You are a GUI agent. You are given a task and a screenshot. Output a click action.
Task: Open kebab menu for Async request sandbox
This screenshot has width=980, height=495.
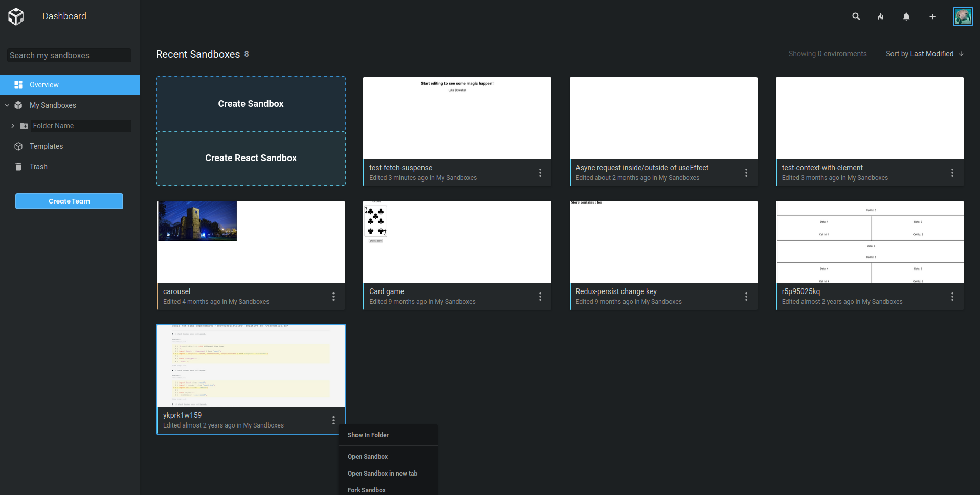[746, 173]
